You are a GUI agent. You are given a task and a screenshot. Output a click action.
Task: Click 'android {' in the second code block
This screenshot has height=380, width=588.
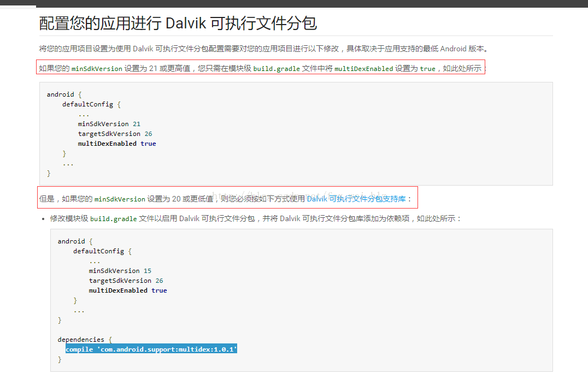click(x=75, y=241)
